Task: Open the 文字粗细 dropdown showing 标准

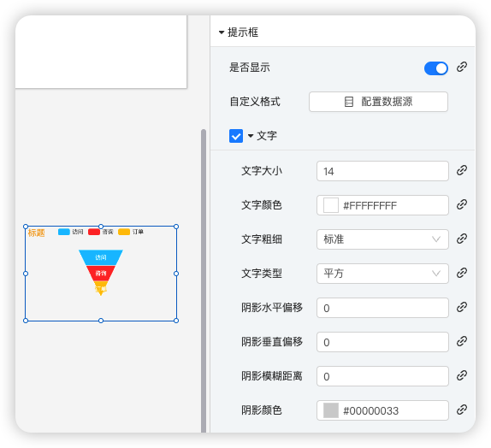Action: pyautogui.click(x=382, y=239)
